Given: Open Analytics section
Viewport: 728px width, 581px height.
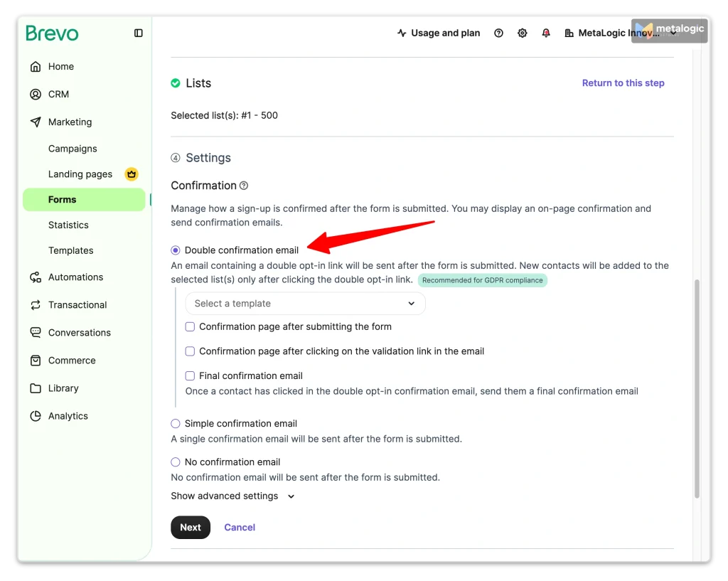Looking at the screenshot, I should click(x=68, y=416).
